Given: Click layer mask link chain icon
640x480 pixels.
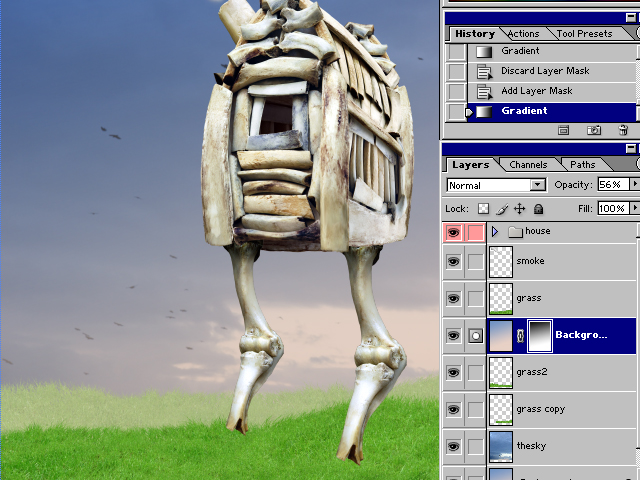Looking at the screenshot, I should (519, 335).
